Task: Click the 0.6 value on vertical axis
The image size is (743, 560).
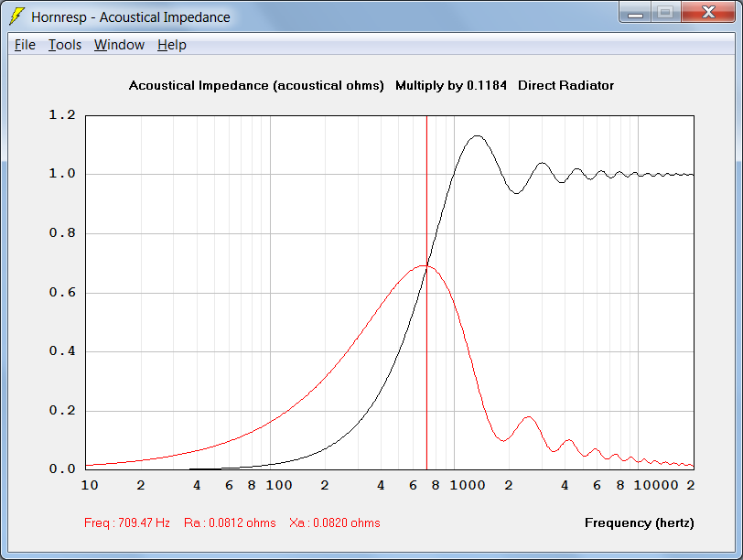Action: click(62, 292)
